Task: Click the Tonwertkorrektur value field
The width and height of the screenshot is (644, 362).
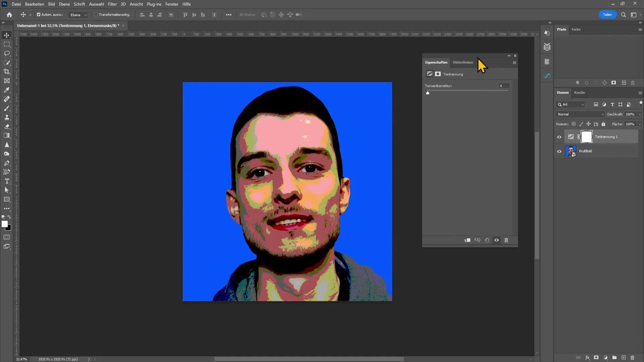Action: tap(504, 86)
